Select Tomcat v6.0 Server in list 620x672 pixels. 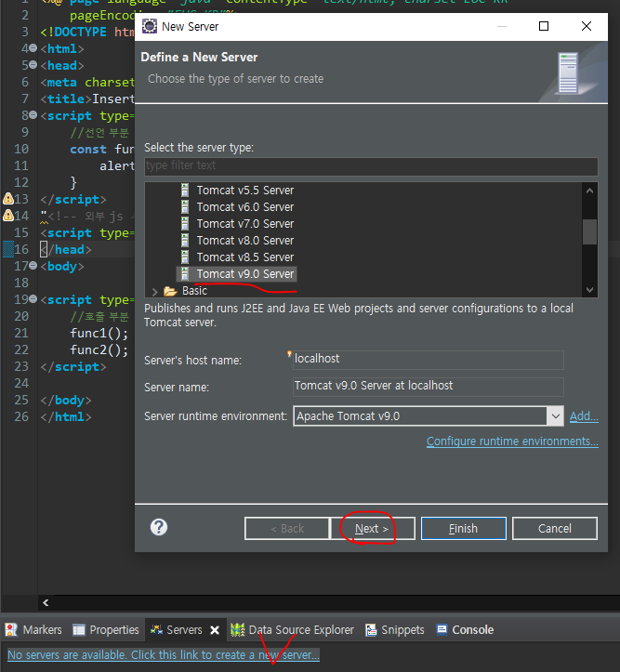click(x=245, y=207)
